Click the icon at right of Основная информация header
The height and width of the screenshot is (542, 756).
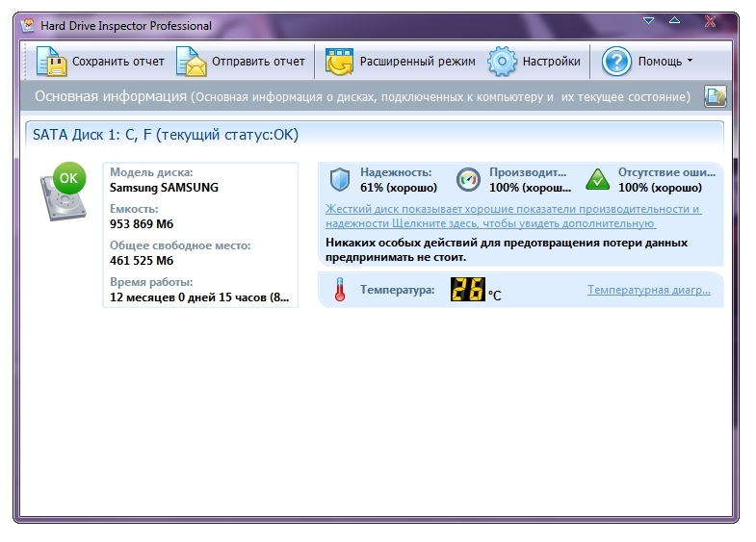pyautogui.click(x=714, y=96)
